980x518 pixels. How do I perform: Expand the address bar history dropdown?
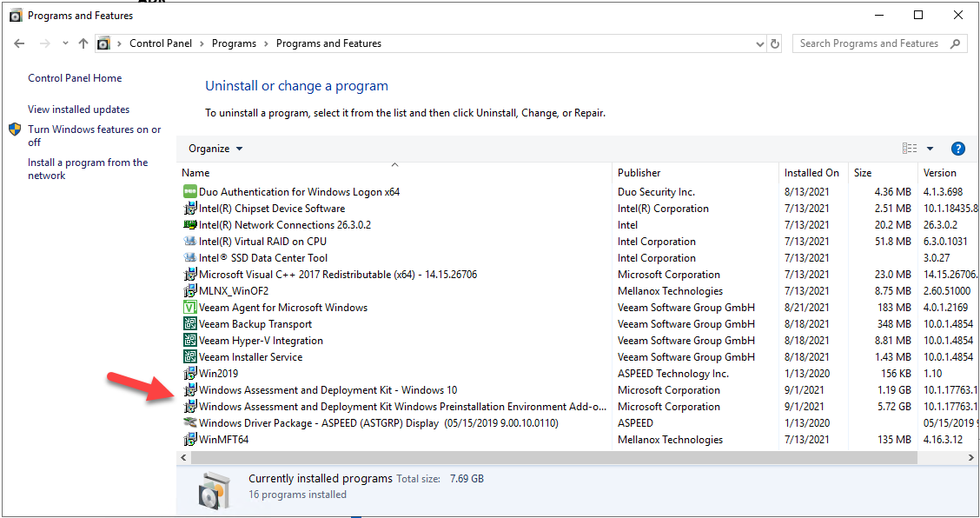point(760,43)
